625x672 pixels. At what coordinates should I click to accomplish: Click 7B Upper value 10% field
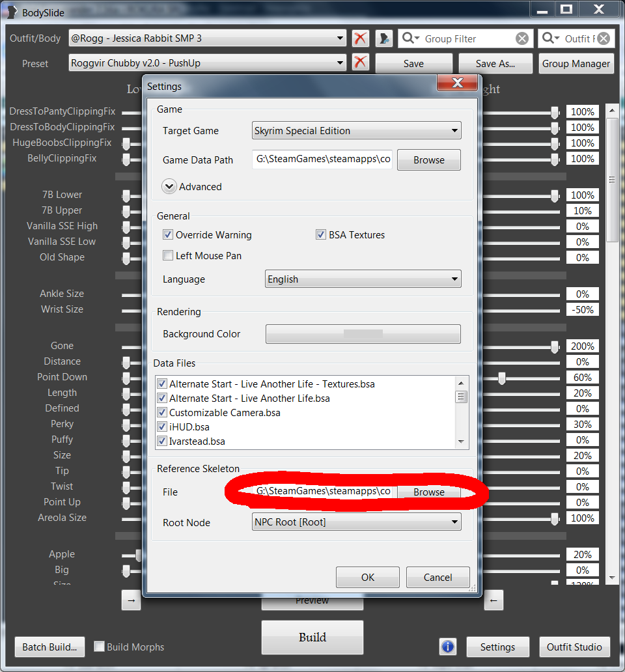[x=582, y=210]
